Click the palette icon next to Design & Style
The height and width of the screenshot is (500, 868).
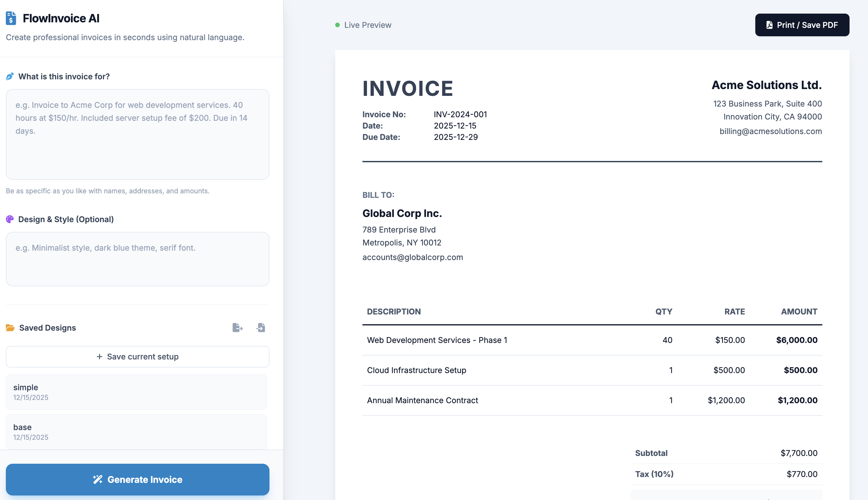10,219
